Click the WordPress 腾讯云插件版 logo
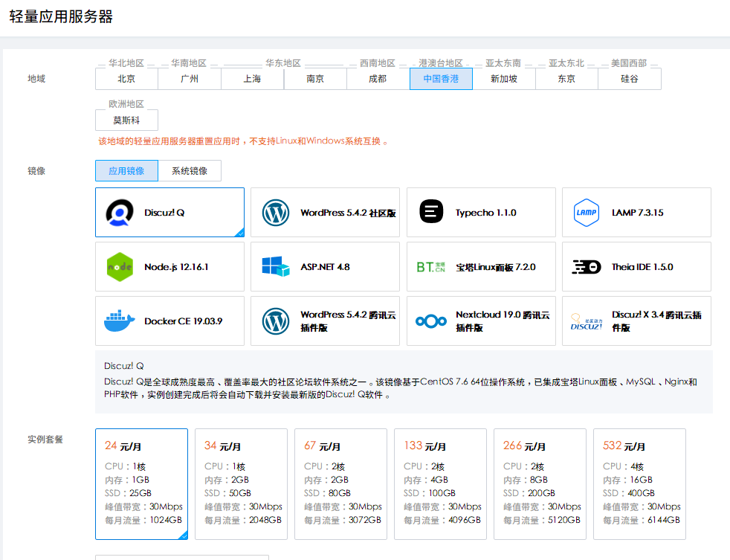 click(276, 321)
